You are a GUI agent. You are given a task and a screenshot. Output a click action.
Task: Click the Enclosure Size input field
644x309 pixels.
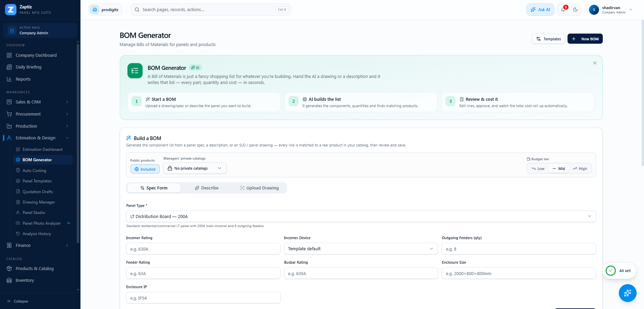519,273
